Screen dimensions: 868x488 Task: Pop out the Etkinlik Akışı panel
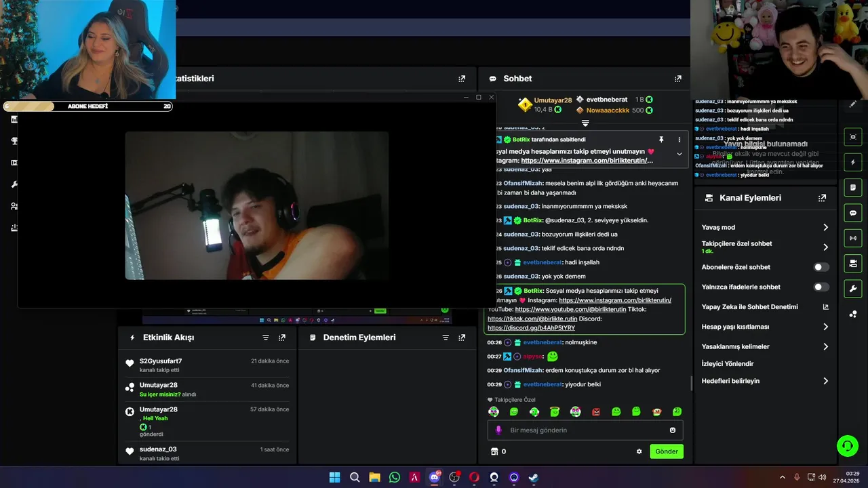pos(282,338)
